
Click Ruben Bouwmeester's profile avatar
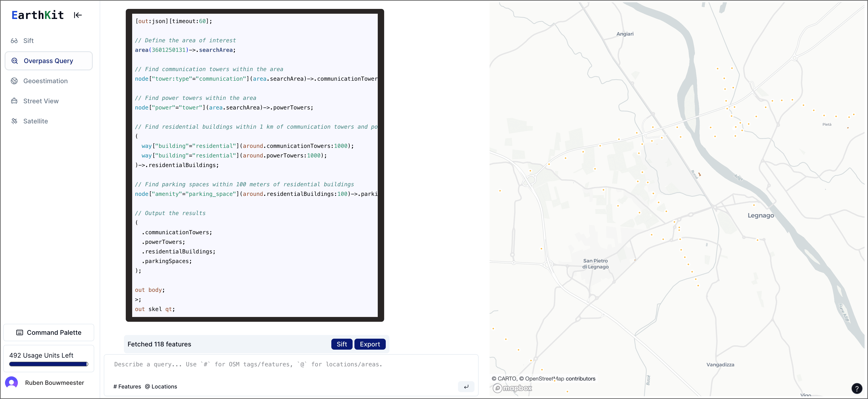(12, 383)
